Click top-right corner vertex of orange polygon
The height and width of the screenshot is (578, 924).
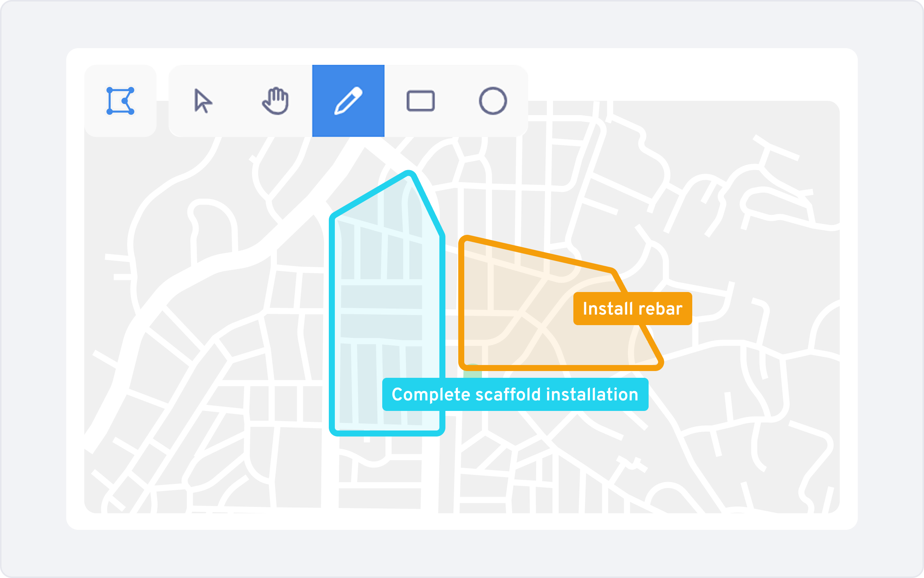click(613, 272)
